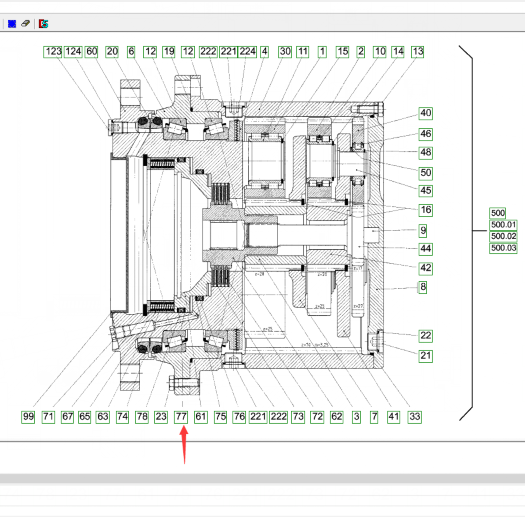Select part callout 33 in the bottom row
This screenshot has width=525, height=524.
415,417
